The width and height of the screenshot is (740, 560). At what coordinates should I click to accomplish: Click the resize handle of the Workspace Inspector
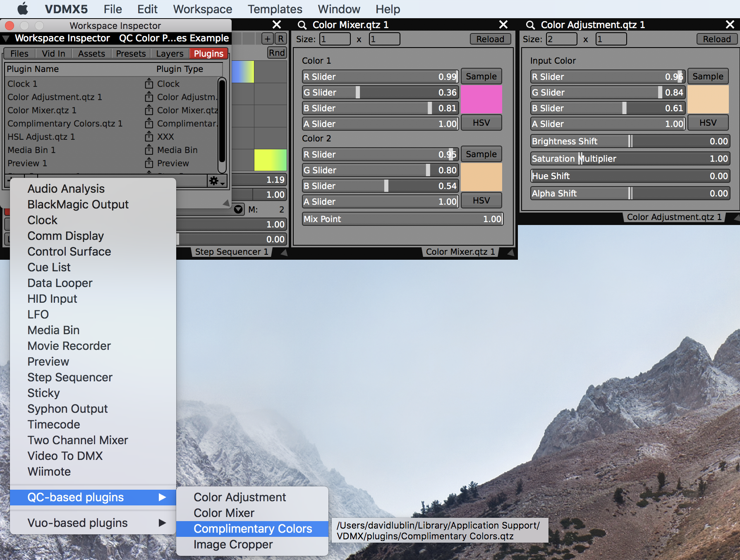[x=226, y=203]
